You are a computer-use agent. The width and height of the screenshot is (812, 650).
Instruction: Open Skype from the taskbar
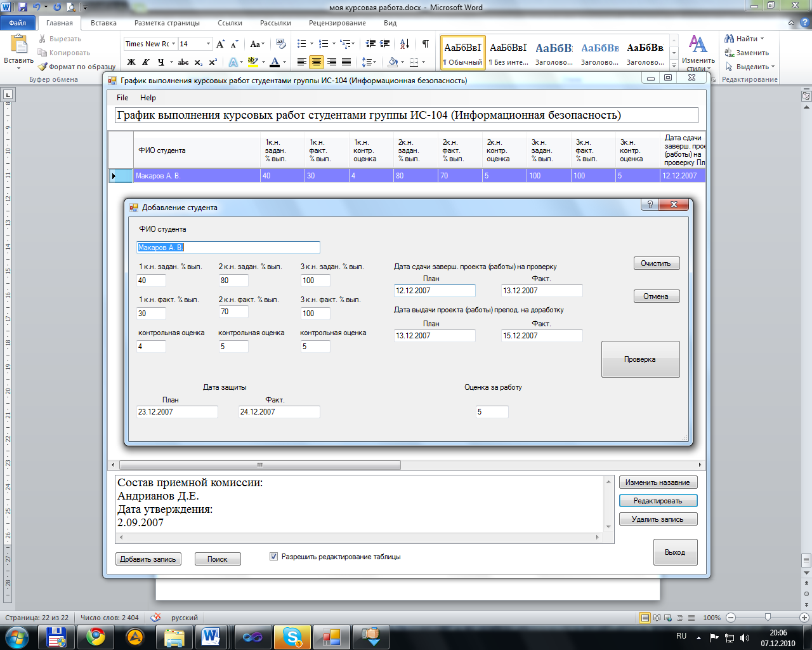292,635
